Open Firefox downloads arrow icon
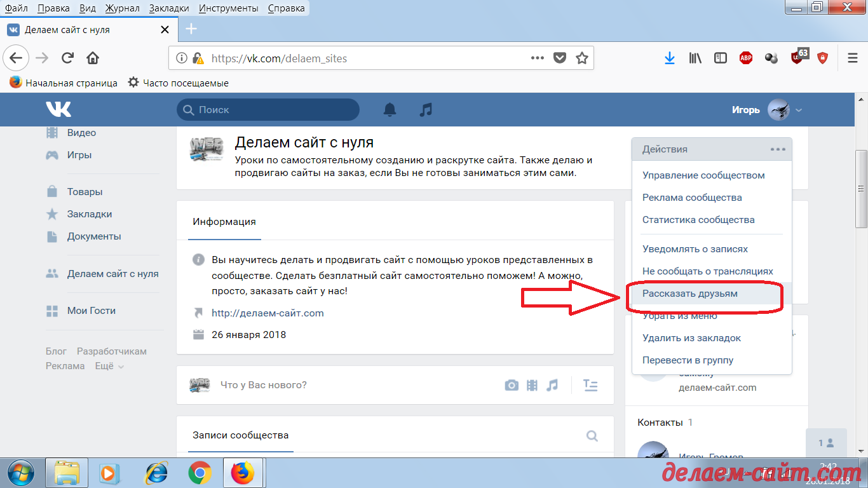This screenshot has width=868, height=488. [669, 58]
